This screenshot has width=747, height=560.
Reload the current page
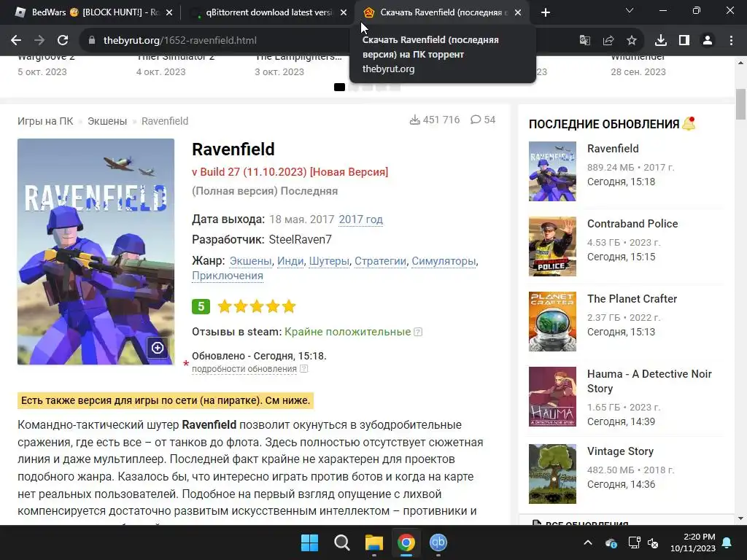pos(63,41)
